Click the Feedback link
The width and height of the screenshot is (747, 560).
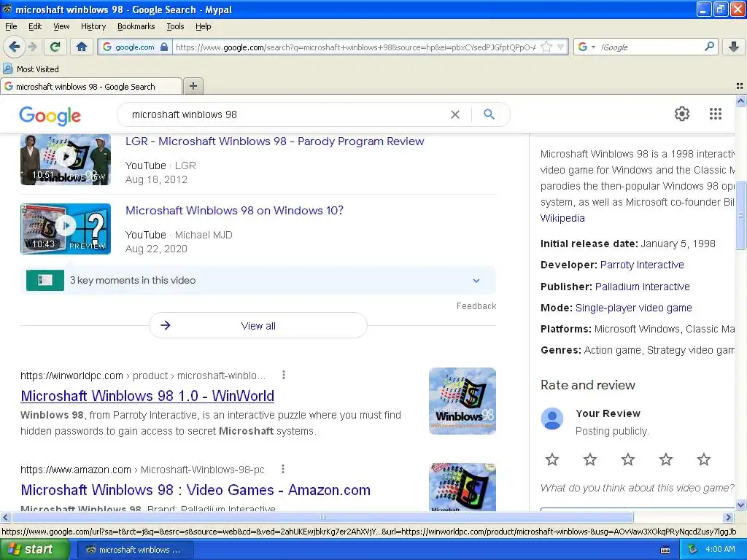tap(476, 306)
